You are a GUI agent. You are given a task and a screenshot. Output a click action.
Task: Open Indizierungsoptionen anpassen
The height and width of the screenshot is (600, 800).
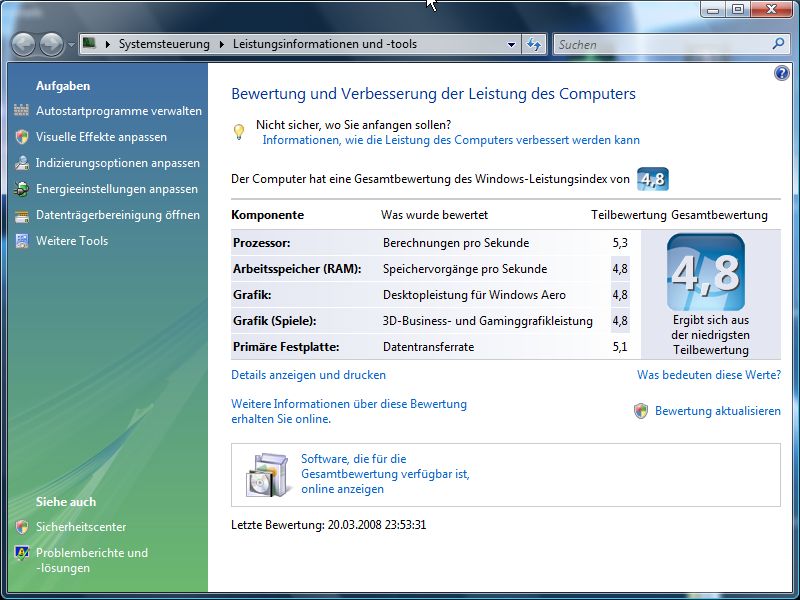(x=118, y=163)
